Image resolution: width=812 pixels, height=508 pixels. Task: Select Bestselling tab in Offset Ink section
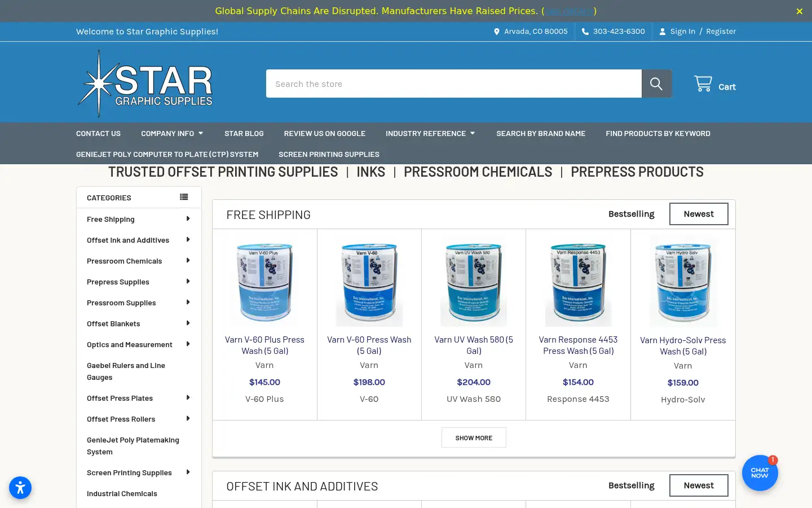pyautogui.click(x=631, y=485)
